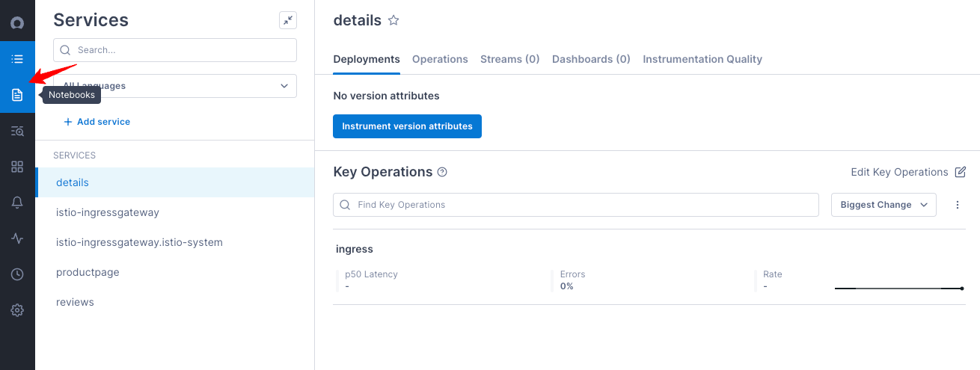Click Instrument version attributes button

[x=407, y=126]
